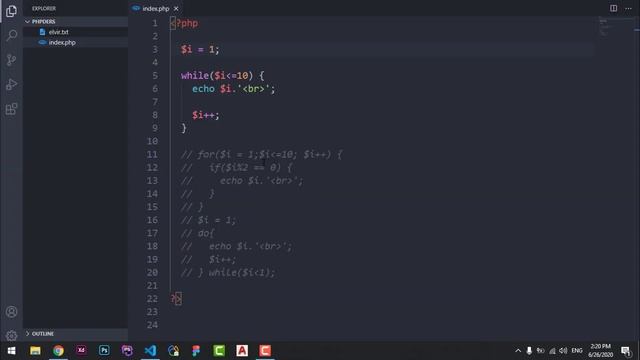Viewport: 640px width, 360px height.
Task: Open the AutoCAD 'A' taskbar icon
Action: (242, 351)
